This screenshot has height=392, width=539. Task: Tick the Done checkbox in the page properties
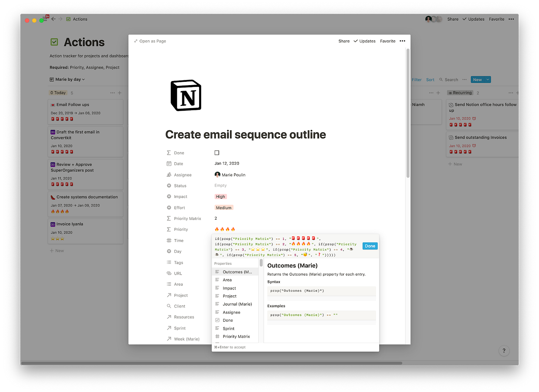(217, 153)
